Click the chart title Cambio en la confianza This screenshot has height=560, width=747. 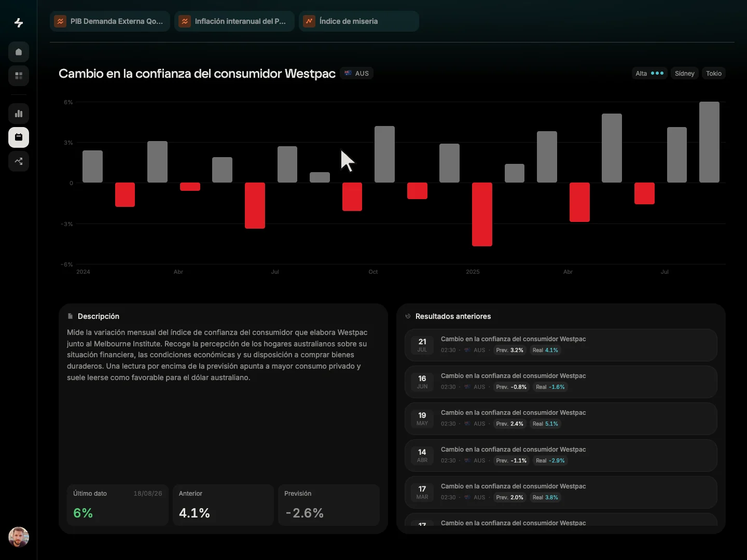click(197, 73)
